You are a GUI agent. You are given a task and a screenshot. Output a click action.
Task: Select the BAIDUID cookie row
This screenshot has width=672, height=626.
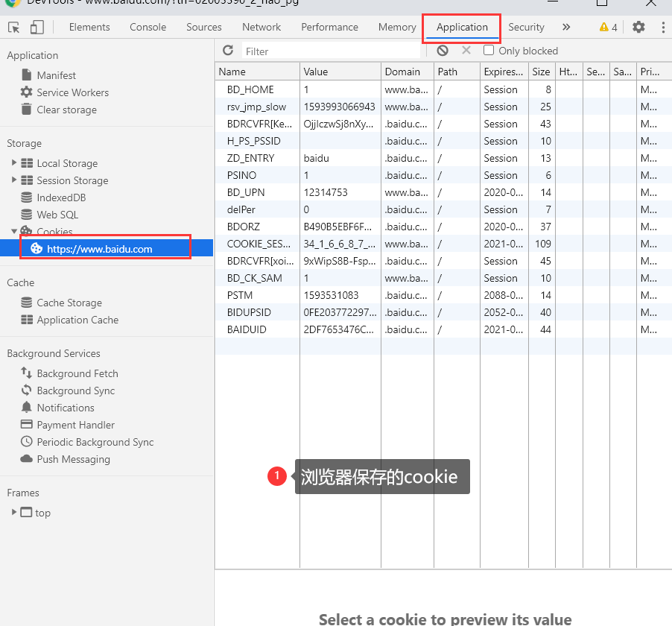point(443,329)
